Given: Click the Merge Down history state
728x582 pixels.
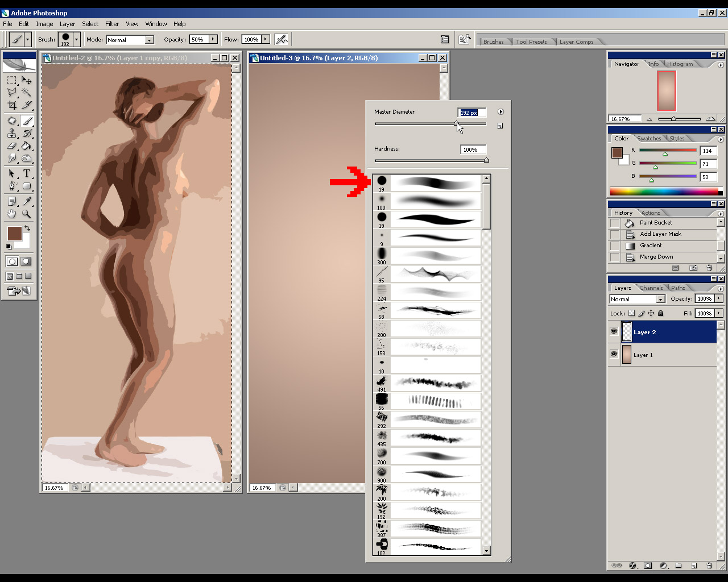Looking at the screenshot, I should pyautogui.click(x=656, y=257).
